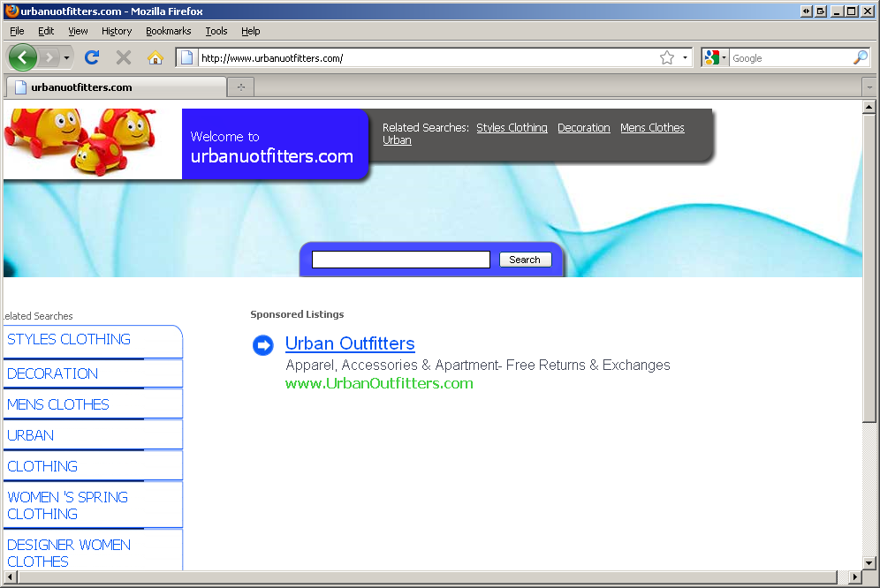Open the Help menu
The image size is (880, 588).
[250, 31]
